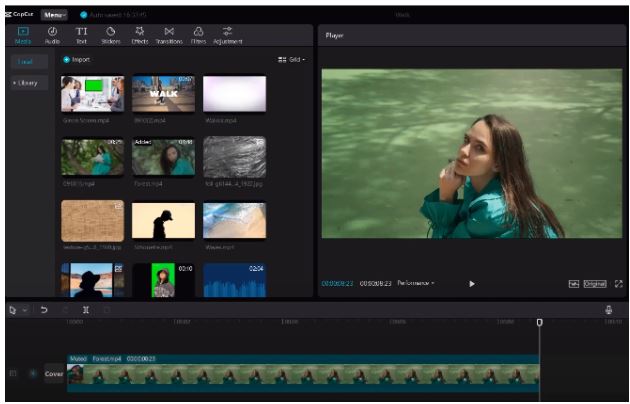Click the CapCut logo
The width and height of the screenshot is (630, 404).
pos(19,14)
